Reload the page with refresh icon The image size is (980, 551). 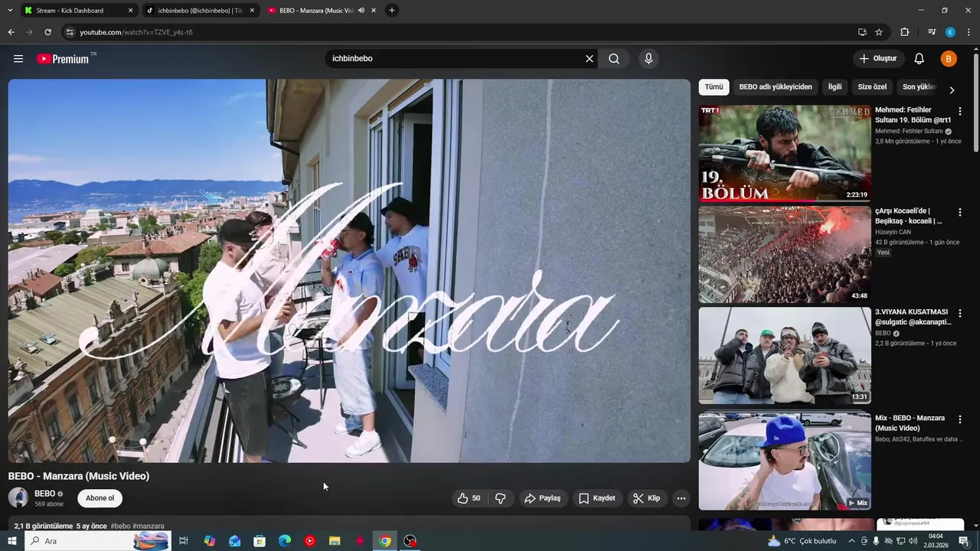click(x=47, y=32)
